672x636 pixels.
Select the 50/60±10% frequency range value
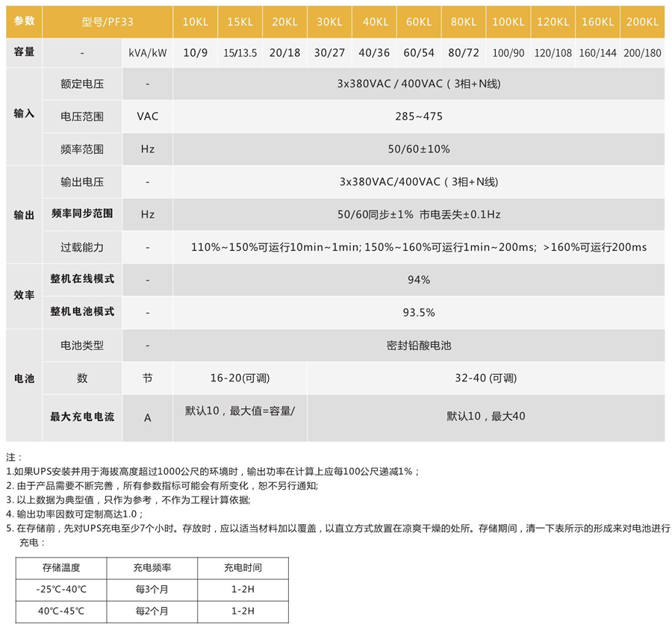click(418, 149)
